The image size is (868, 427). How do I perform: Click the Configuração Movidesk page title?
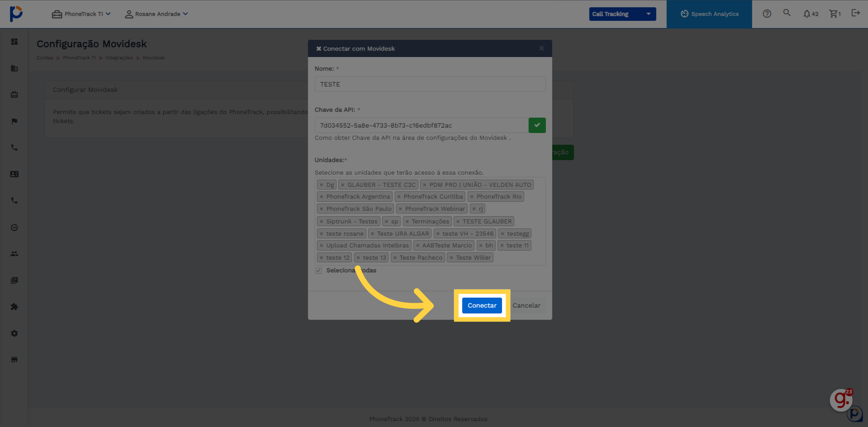coord(92,44)
